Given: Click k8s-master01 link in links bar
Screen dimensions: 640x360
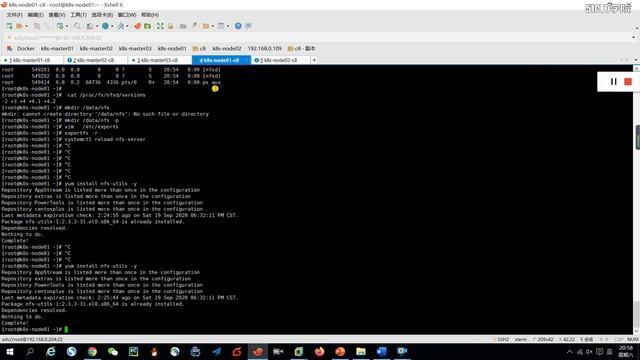Looking at the screenshot, I should pos(57,48).
